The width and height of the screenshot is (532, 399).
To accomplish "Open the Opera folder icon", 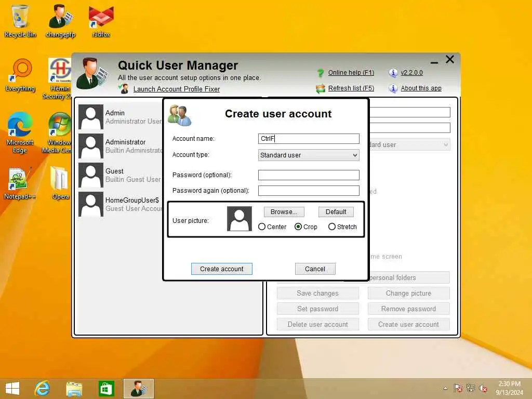I will click(x=60, y=183).
